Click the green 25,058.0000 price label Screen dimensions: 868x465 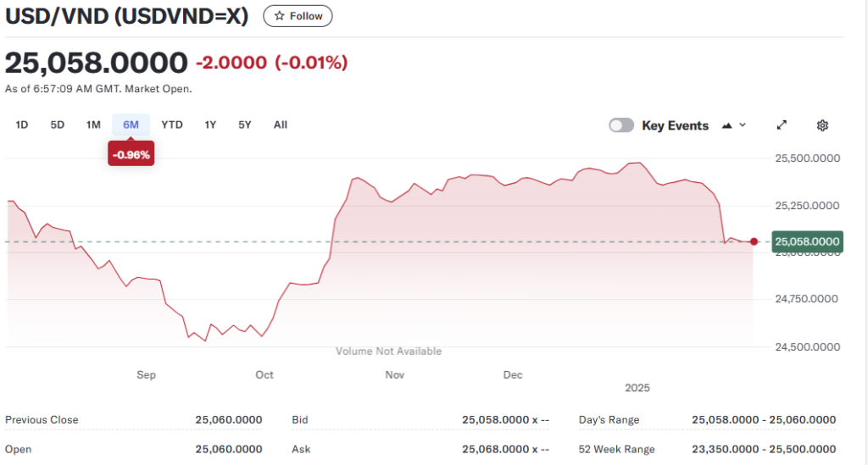tap(808, 242)
